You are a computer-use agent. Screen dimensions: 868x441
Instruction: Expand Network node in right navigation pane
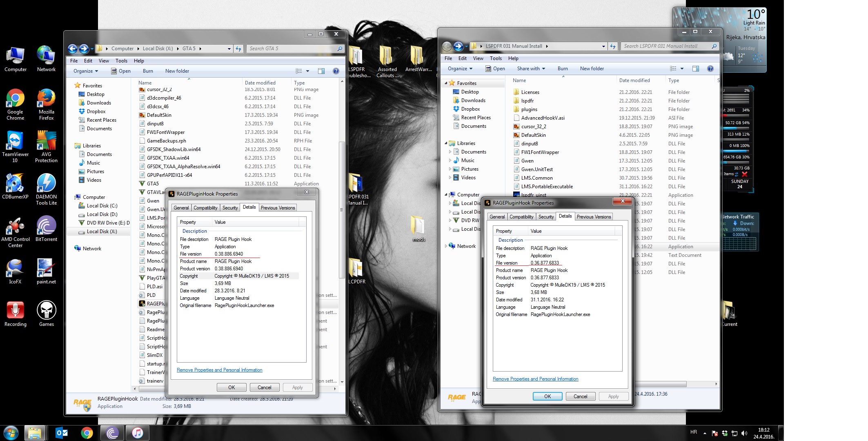click(x=446, y=246)
